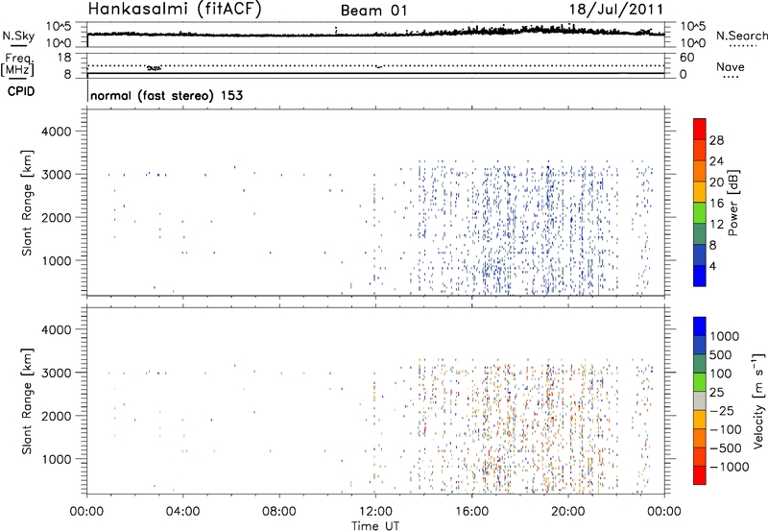Click the 1000 tick of the velocity panel's range axis
This screenshot has width=768, height=532.
click(57, 459)
